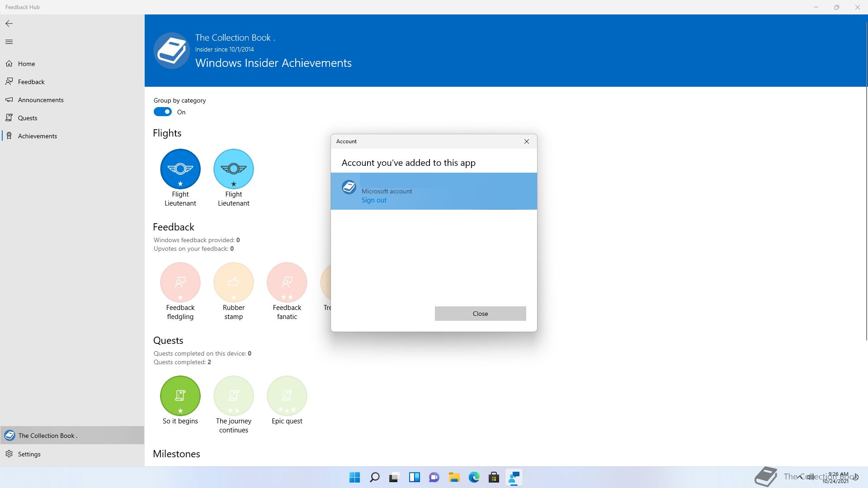Select the Feedback fanatic badge
Viewport: 868px width, 488px height.
[x=287, y=282]
